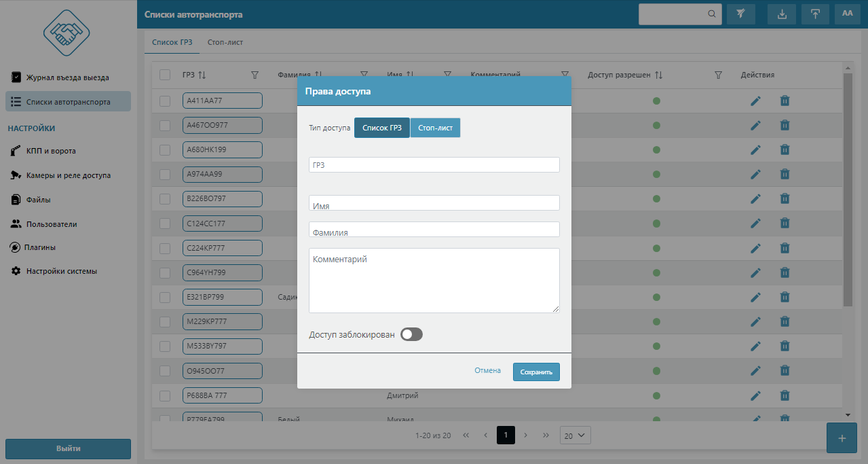Click the edit pencil for A411AA77
The width and height of the screenshot is (868, 464).
(x=755, y=101)
